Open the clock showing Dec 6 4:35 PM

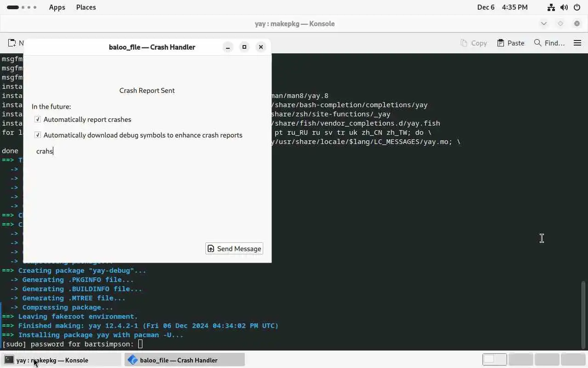click(x=502, y=7)
